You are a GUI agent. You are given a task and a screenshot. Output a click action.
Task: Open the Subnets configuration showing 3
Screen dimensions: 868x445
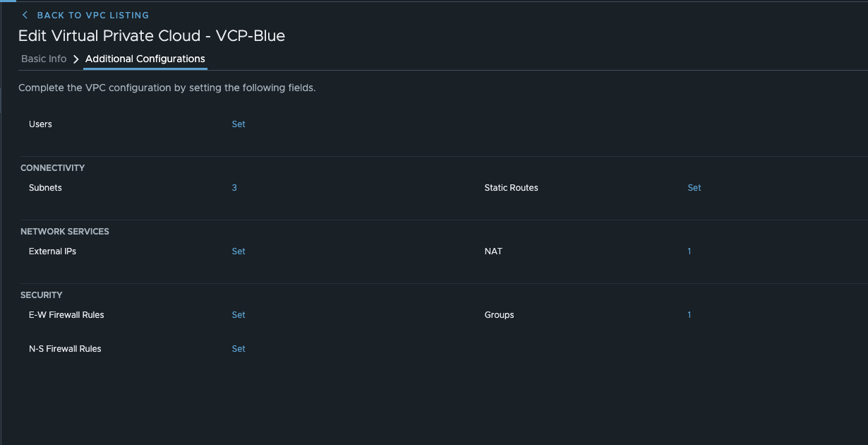234,187
